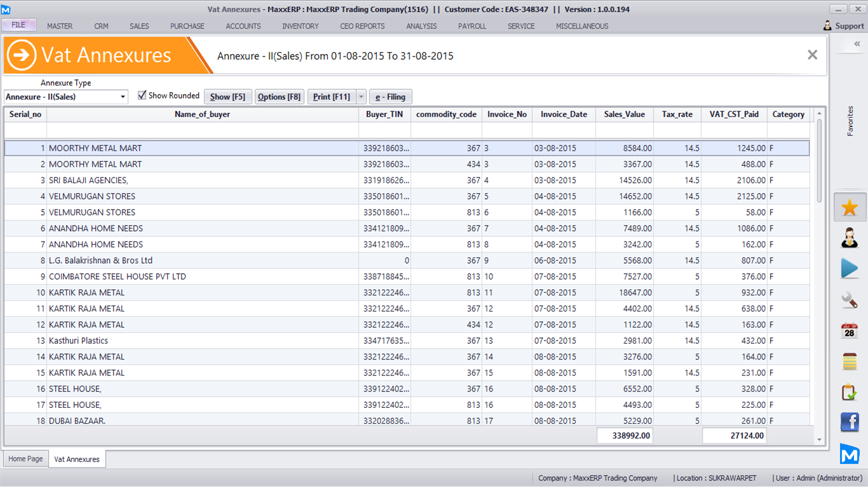Open the clipboard task icon
The width and height of the screenshot is (868, 488).
(x=850, y=392)
